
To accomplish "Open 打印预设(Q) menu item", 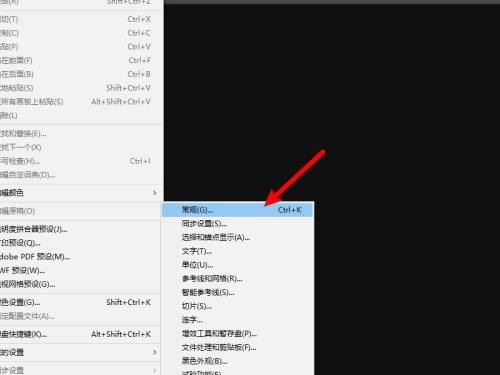I will click(x=80, y=243).
